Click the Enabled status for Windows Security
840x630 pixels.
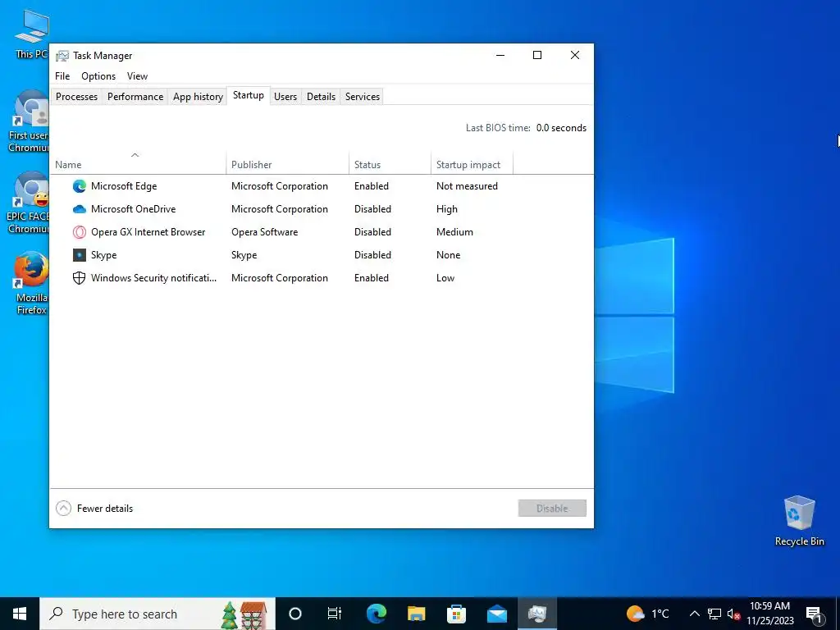pyautogui.click(x=372, y=278)
